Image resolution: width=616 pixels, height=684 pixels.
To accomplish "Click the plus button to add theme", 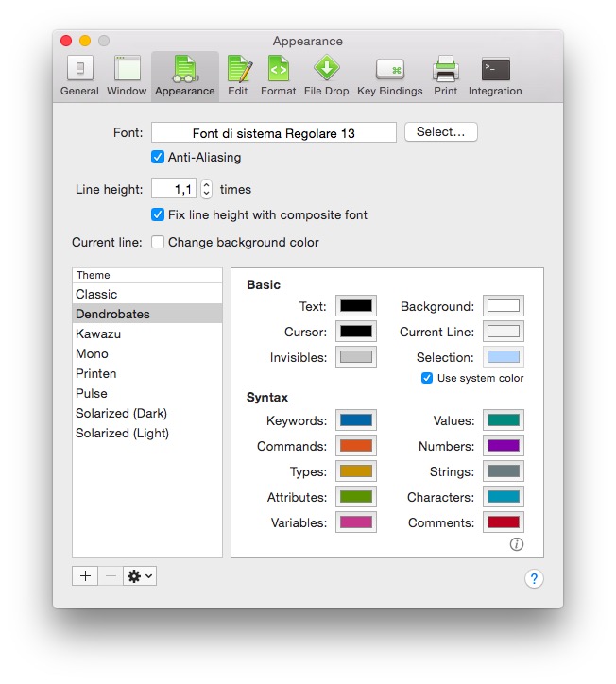I will [x=85, y=575].
